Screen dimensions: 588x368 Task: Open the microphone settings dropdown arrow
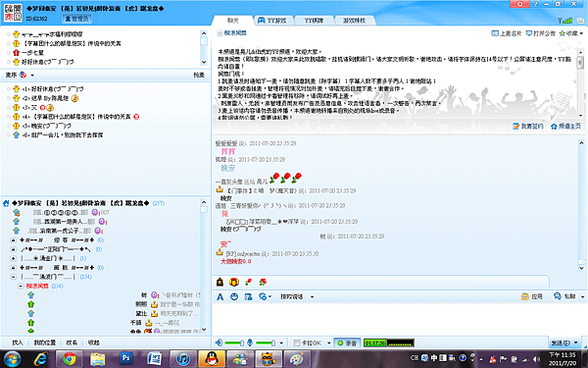pos(281,342)
